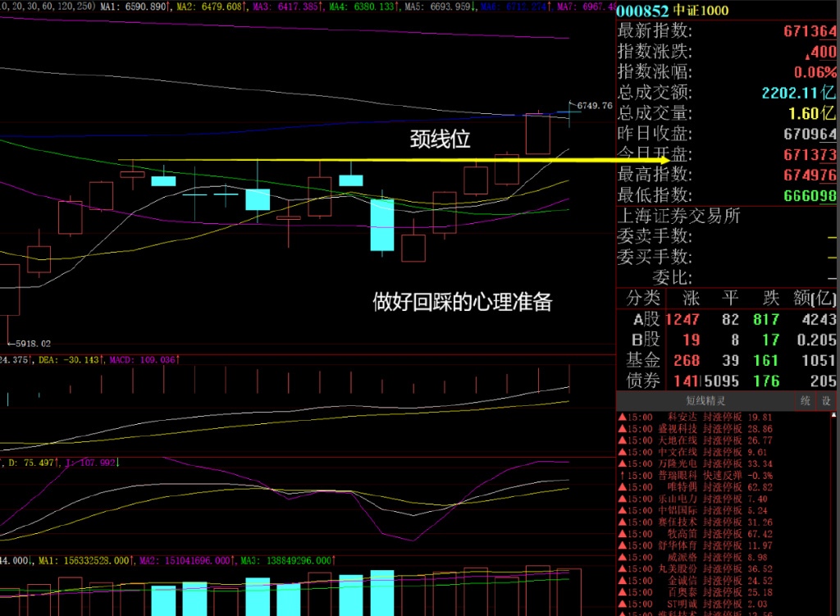Click the 短线精灵 panel header
The width and height of the screenshot is (840, 616).
[x=705, y=400]
